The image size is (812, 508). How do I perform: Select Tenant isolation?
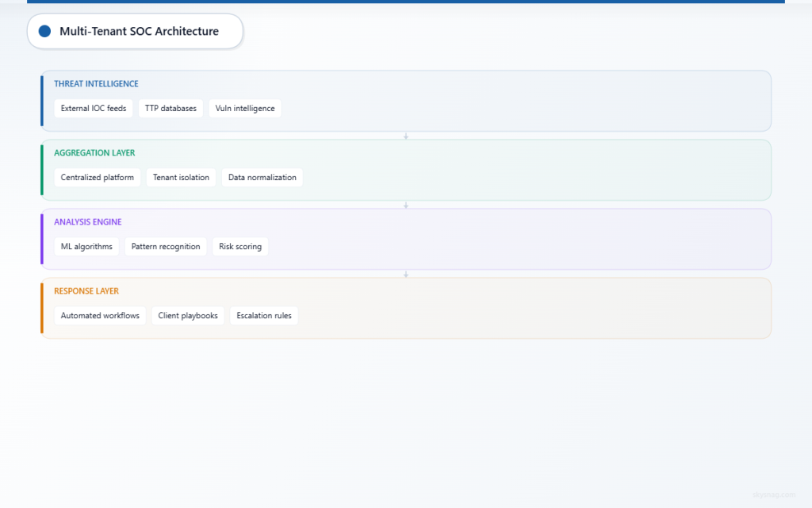tap(181, 177)
